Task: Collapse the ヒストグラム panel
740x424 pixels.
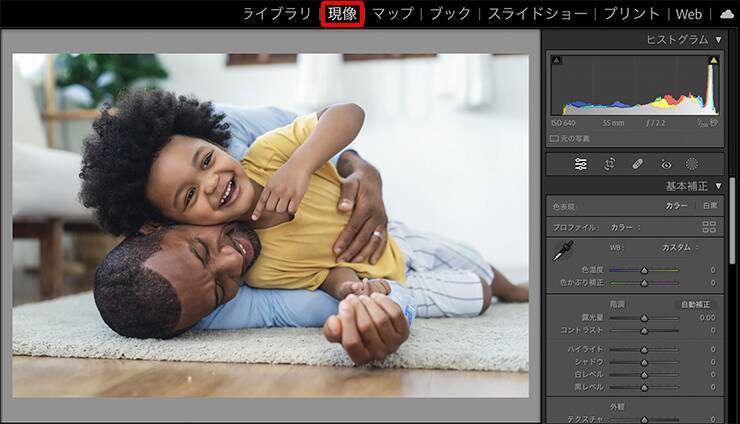Action: point(718,39)
